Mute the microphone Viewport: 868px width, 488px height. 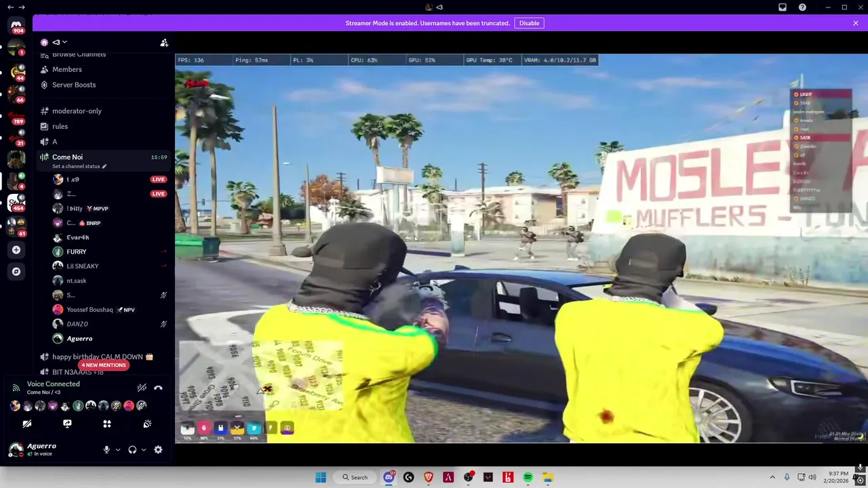click(x=106, y=449)
